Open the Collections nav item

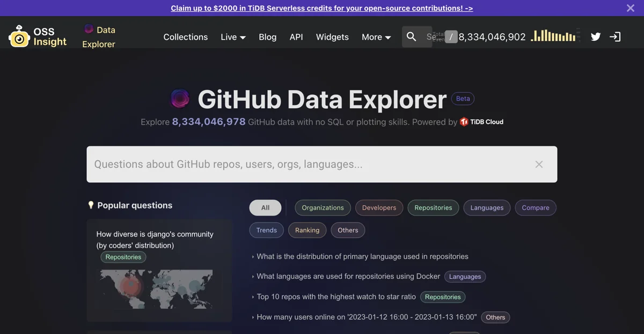(x=186, y=37)
